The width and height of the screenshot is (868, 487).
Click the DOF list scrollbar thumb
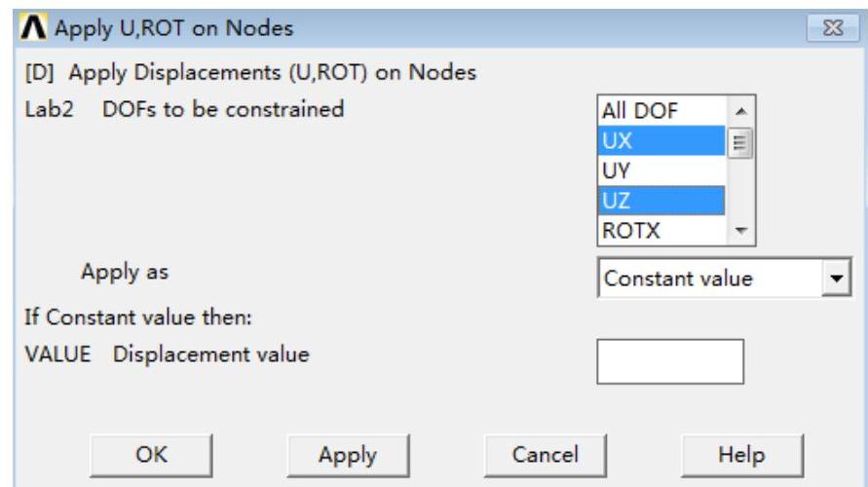pos(740,143)
